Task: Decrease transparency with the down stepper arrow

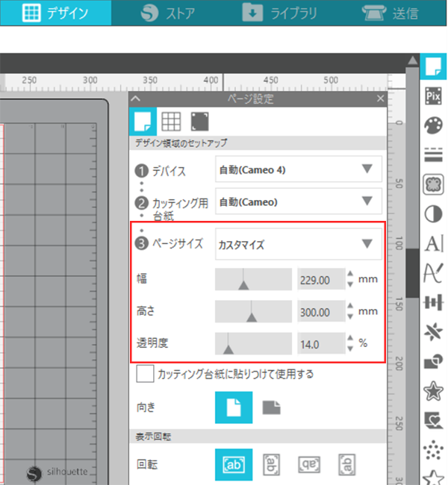Action: click(350, 349)
